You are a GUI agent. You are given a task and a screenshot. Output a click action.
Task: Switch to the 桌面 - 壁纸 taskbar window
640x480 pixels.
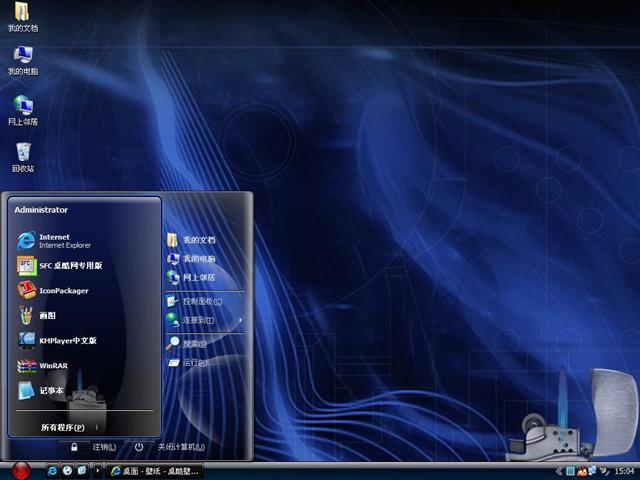click(155, 470)
